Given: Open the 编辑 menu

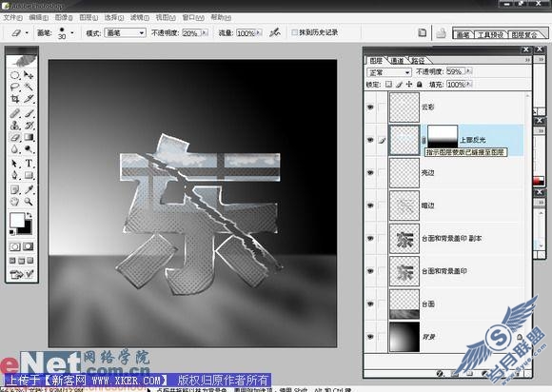Looking at the screenshot, I should coord(38,17).
